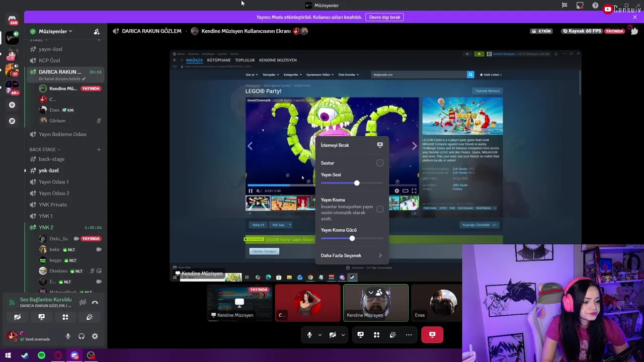Go to next Steam trailer with right arrow
This screenshot has width=644, height=362.
point(414,146)
